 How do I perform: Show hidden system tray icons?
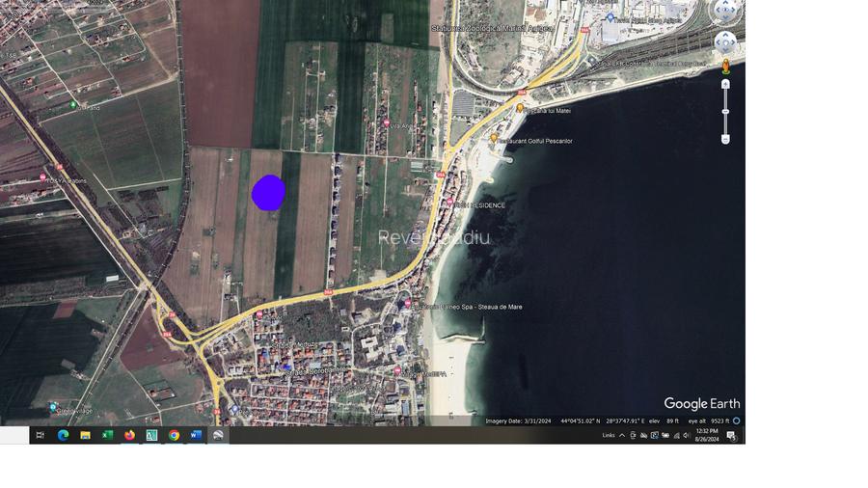click(x=622, y=435)
